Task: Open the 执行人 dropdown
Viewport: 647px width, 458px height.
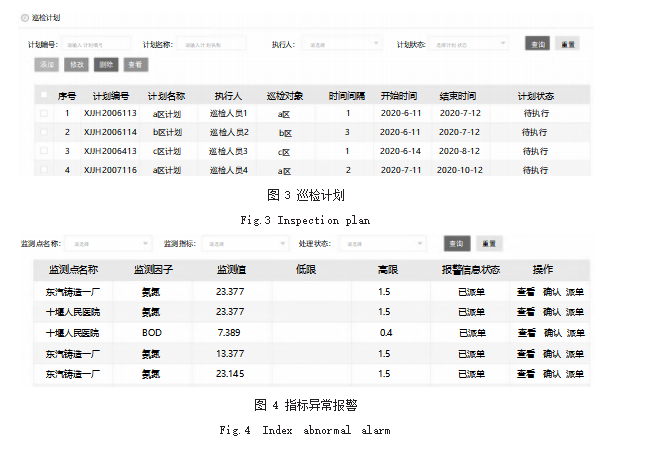Action: pyautogui.click(x=342, y=44)
